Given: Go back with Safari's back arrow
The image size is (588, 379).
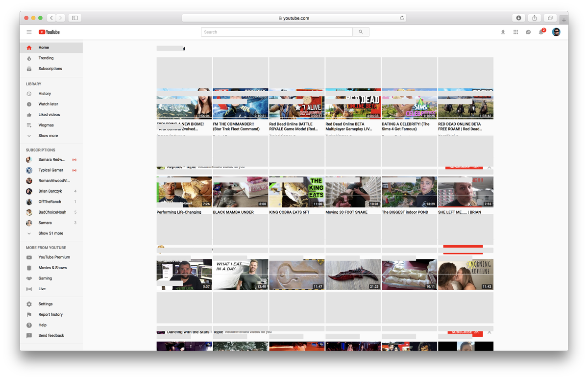Looking at the screenshot, I should (51, 18).
